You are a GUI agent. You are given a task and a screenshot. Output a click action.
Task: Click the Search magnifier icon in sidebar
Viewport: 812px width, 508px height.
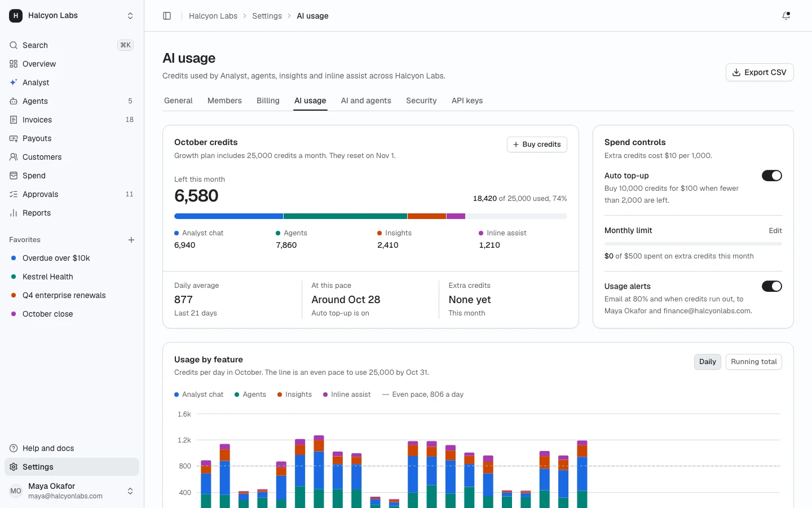[x=14, y=45]
